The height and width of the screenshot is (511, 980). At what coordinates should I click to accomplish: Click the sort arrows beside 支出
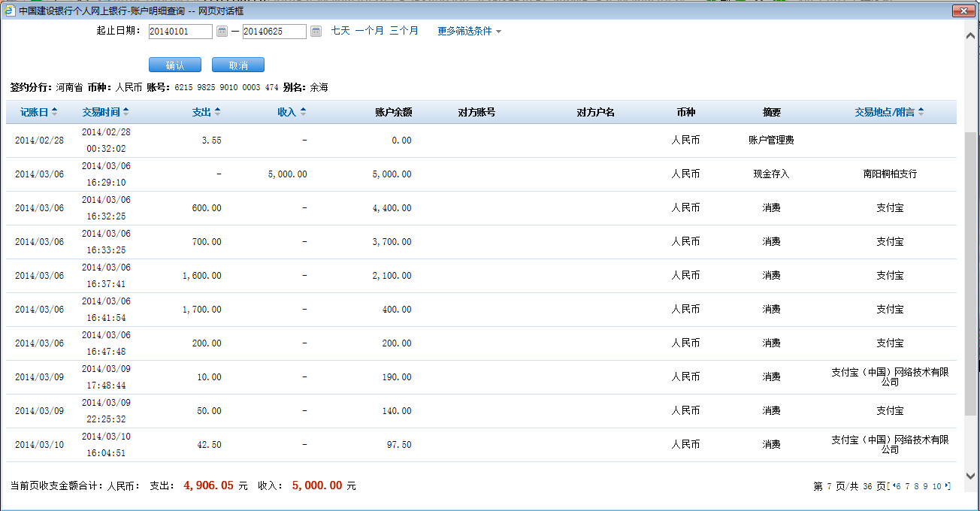point(218,112)
